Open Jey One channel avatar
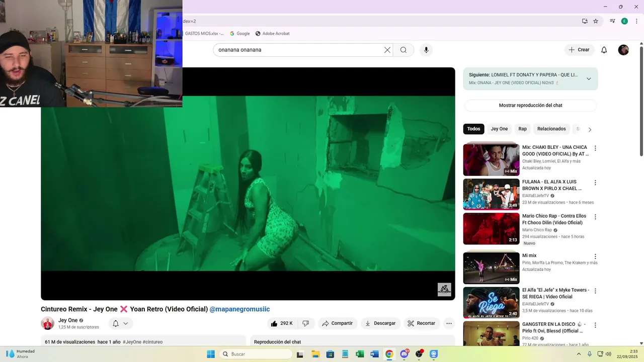Image resolution: width=644 pixels, height=362 pixels. click(48, 323)
